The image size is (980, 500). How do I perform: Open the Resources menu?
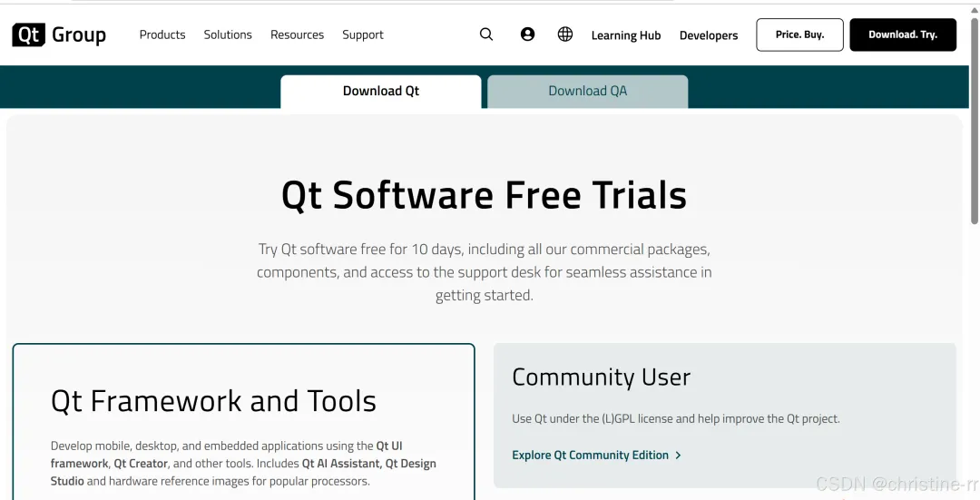click(297, 35)
